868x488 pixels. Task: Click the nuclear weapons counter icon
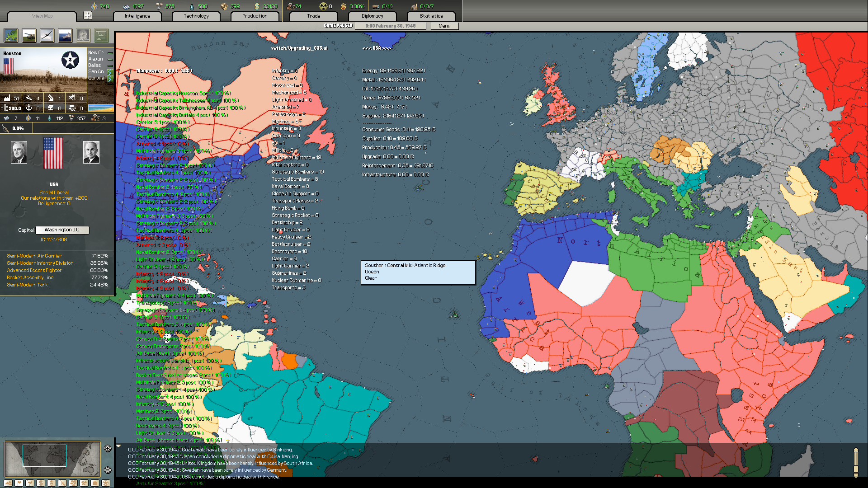[x=324, y=6]
